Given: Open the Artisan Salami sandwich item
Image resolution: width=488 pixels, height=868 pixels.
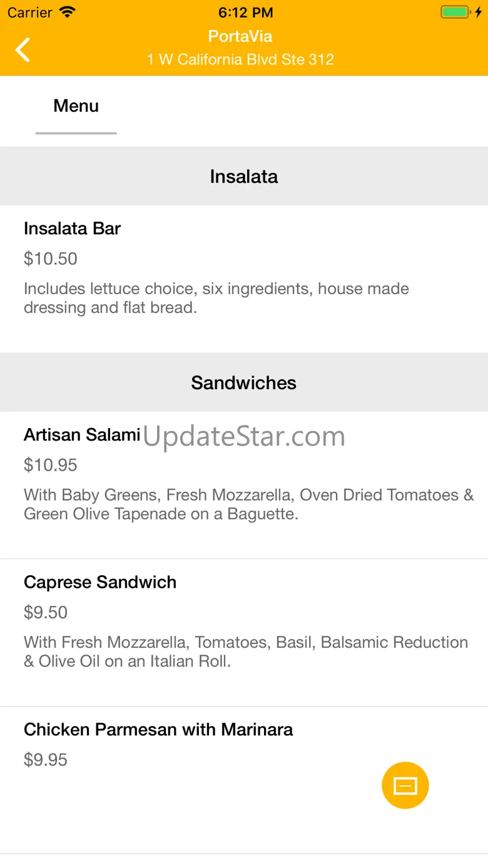Looking at the screenshot, I should (82, 435).
